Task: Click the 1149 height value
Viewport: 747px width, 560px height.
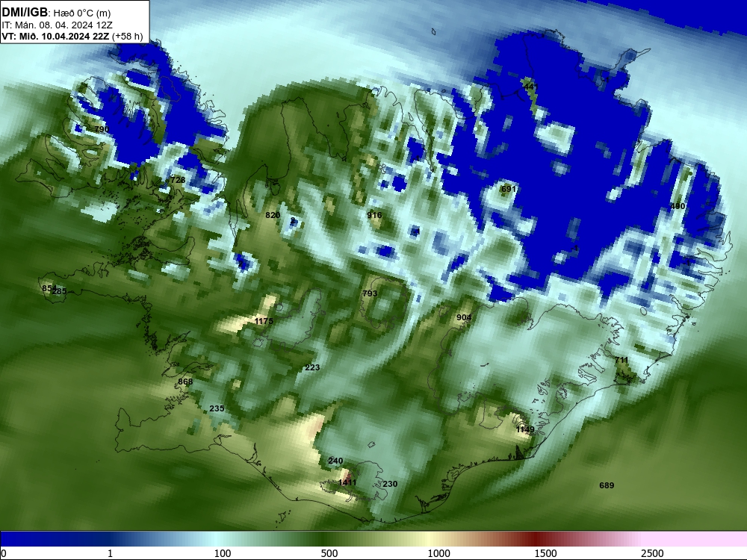Action: (525, 429)
